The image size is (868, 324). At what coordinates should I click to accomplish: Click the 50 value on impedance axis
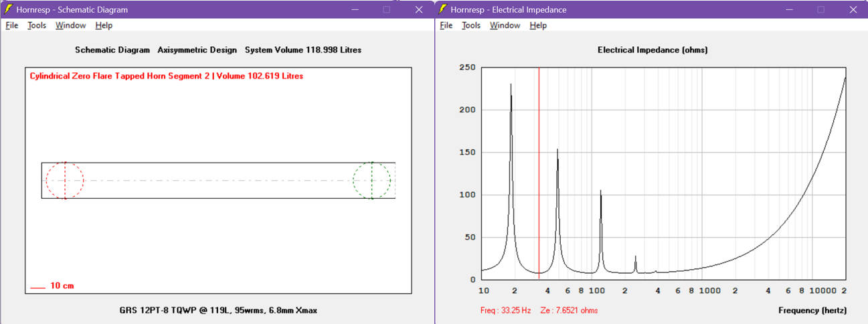470,238
